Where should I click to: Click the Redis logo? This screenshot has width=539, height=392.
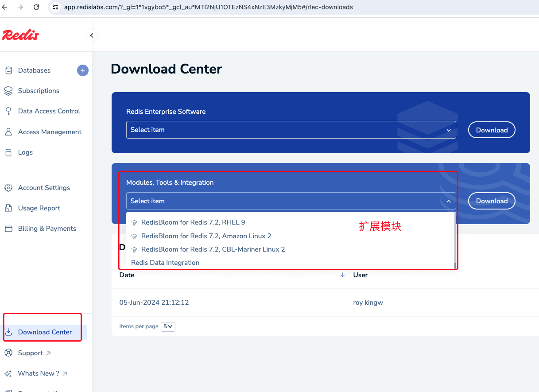[x=20, y=35]
